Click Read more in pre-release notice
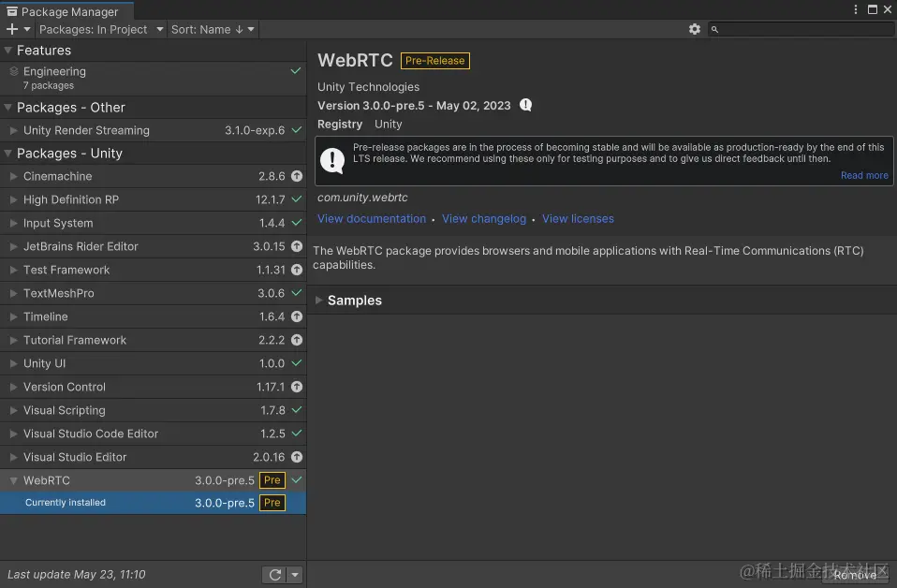 pos(864,175)
